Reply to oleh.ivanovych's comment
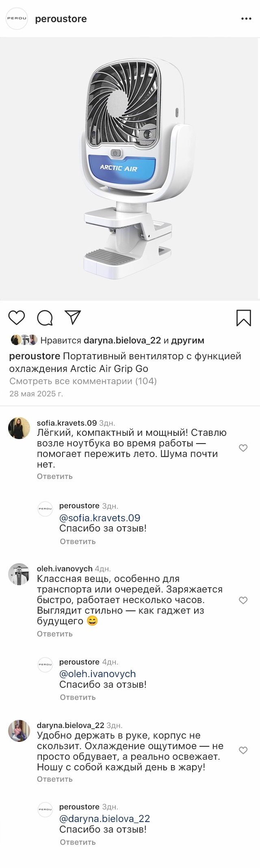This screenshot has height=868, width=260. (x=55, y=634)
